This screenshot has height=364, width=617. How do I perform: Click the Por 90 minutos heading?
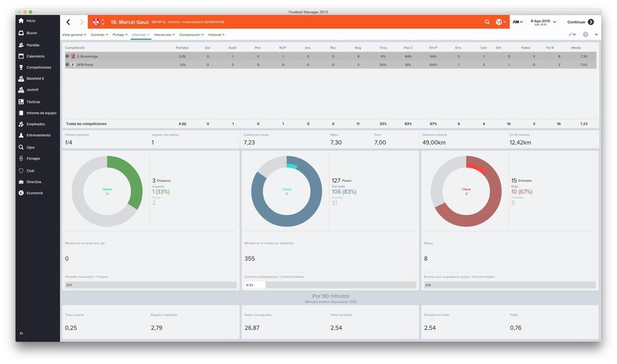tap(331, 296)
